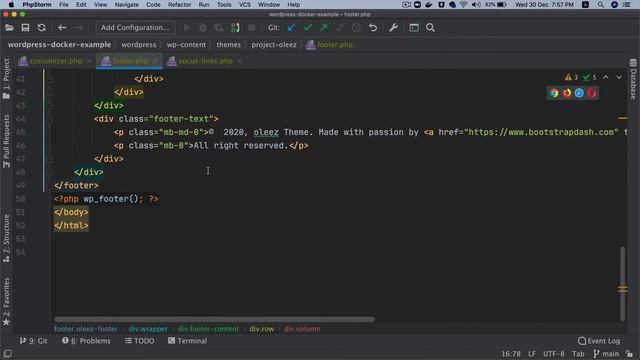Open settings wrench icon
The width and height of the screenshot is (640, 360).
pyautogui.click(x=393, y=28)
